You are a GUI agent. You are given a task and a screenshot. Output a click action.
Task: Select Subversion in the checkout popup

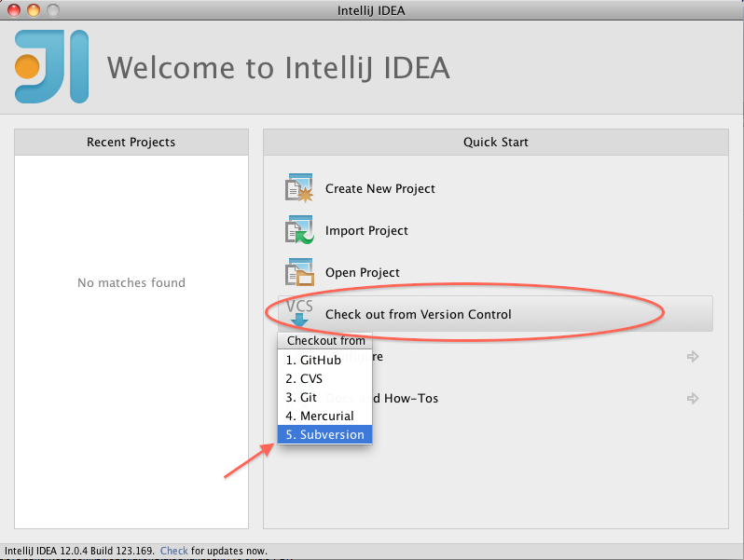click(x=325, y=434)
